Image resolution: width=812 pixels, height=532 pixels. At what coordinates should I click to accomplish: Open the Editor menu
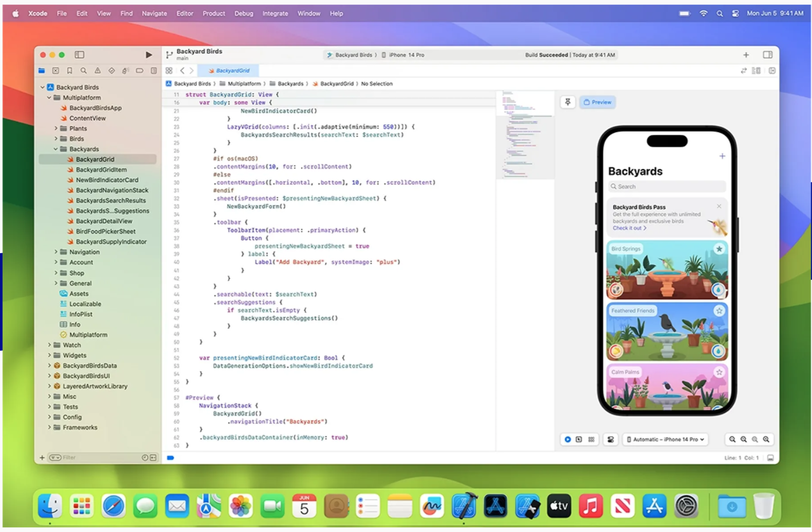coord(185,13)
